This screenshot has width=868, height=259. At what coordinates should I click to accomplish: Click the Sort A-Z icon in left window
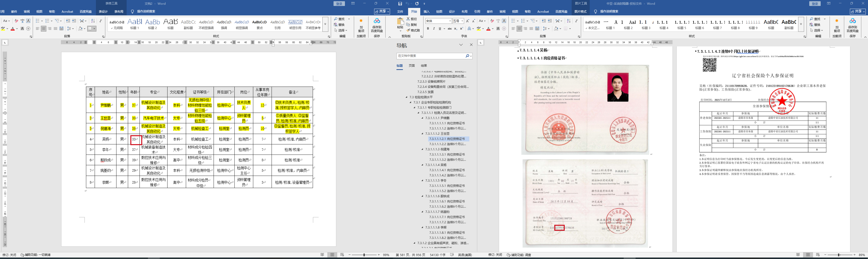93,21
